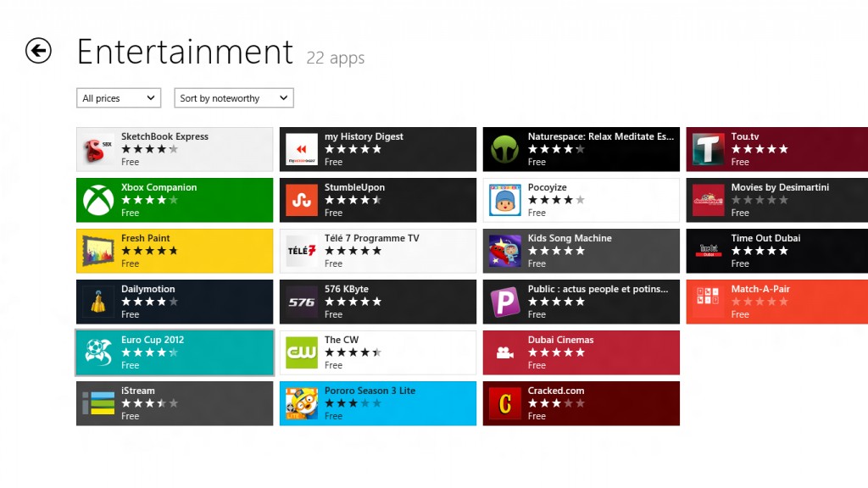The width and height of the screenshot is (868, 488).
Task: Click the SketchBook Express app icon
Action: (98, 149)
